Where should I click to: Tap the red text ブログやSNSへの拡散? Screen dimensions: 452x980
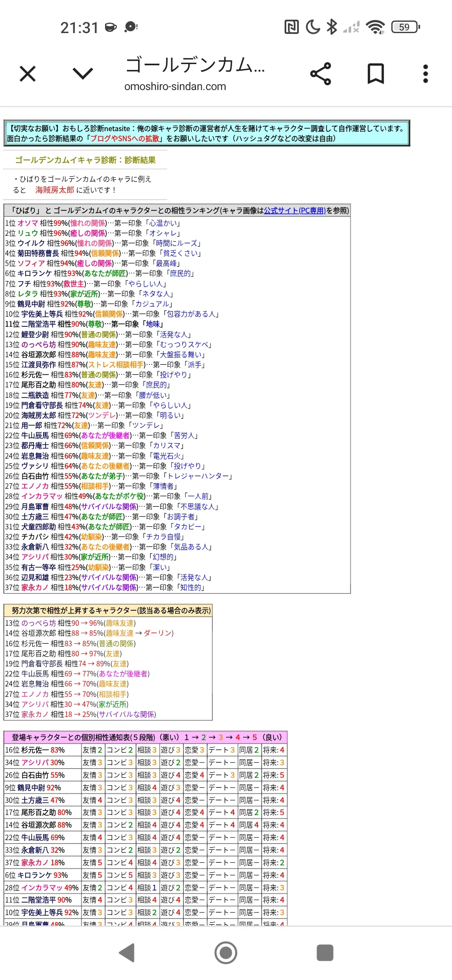[x=125, y=138]
